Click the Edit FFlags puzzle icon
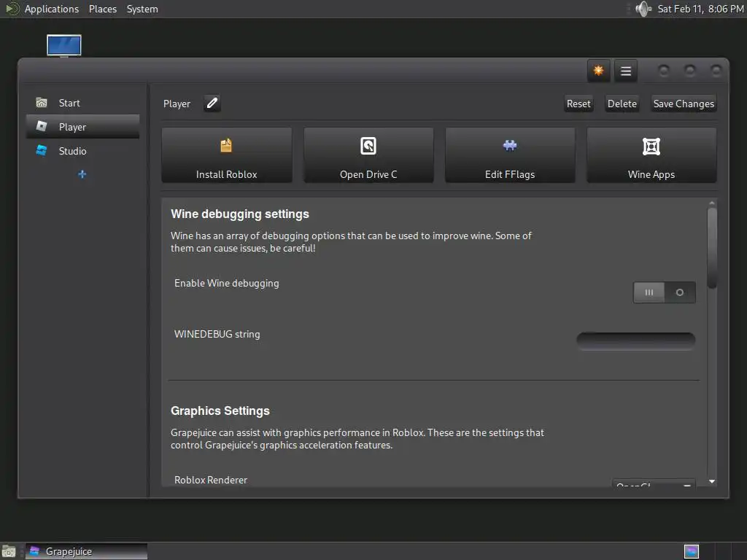The image size is (747, 560). coord(510,145)
